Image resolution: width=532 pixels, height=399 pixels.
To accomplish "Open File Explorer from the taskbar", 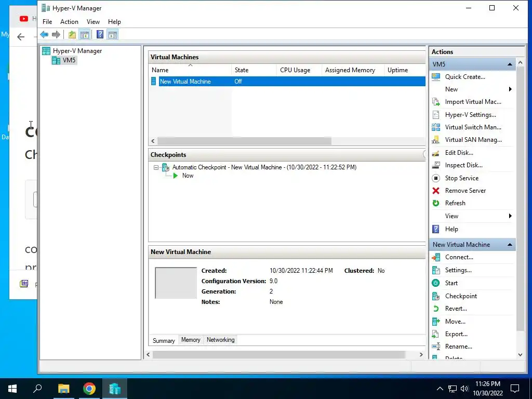I will point(63,389).
